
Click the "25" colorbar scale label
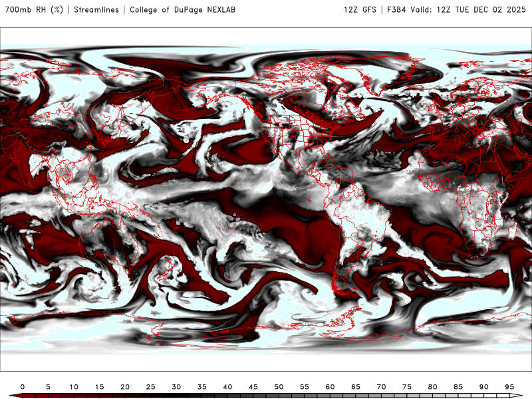click(151, 387)
